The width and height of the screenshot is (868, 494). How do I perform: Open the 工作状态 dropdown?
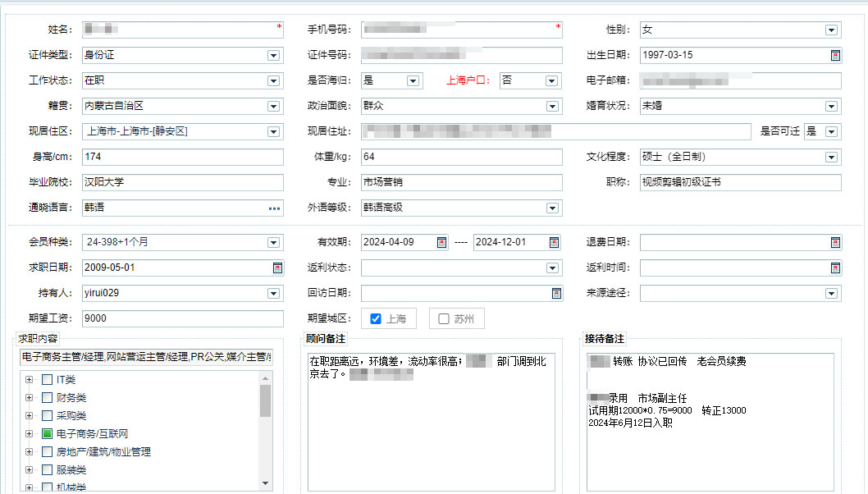click(x=273, y=81)
